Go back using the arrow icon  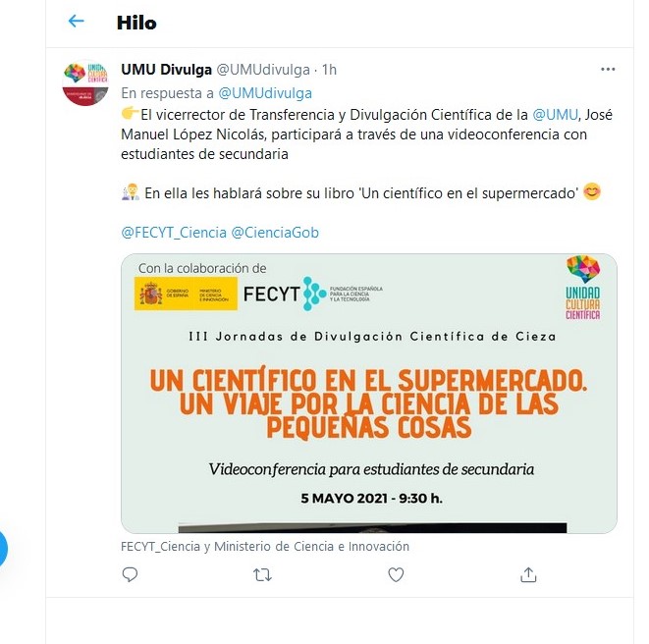click(x=77, y=22)
